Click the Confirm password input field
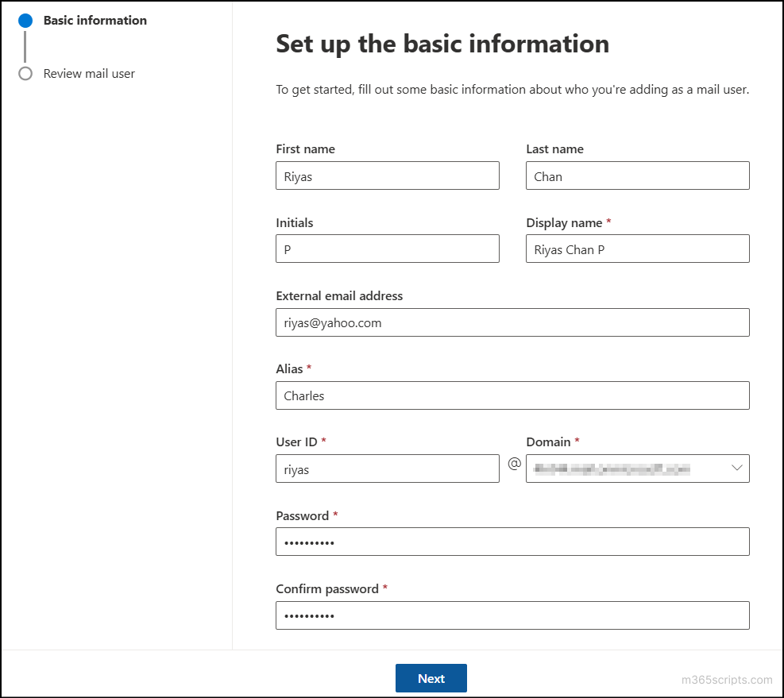The width and height of the screenshot is (784, 698). (512, 615)
